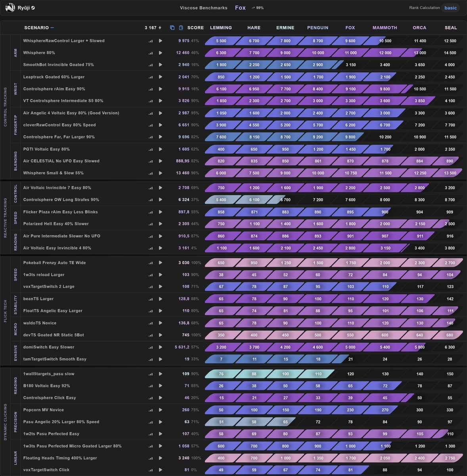This screenshot has width=467, height=476.
Task: Open the Whisphere 80% scenario name
Action: pyautogui.click(x=39, y=53)
